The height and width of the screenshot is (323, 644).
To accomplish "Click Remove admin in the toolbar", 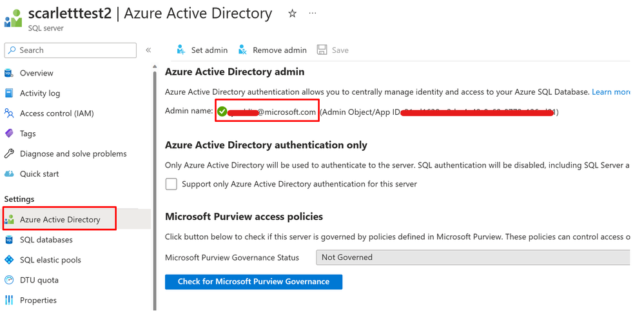I will point(272,50).
